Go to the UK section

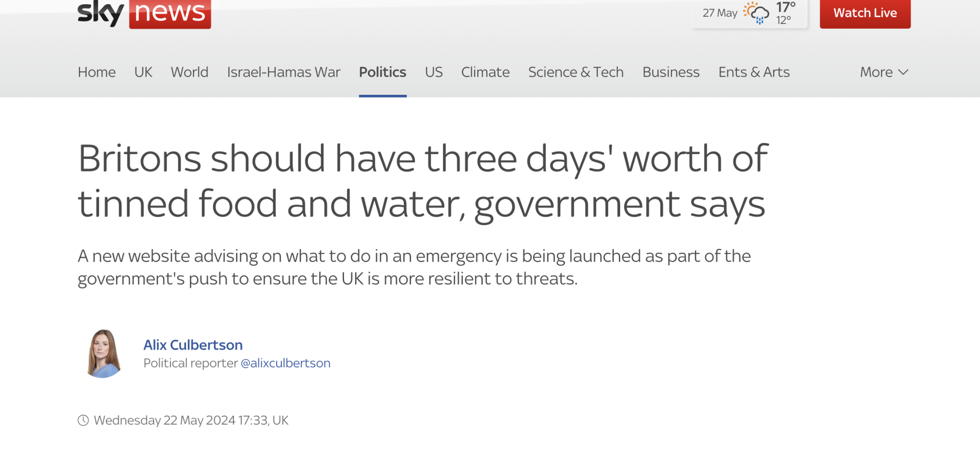[143, 72]
